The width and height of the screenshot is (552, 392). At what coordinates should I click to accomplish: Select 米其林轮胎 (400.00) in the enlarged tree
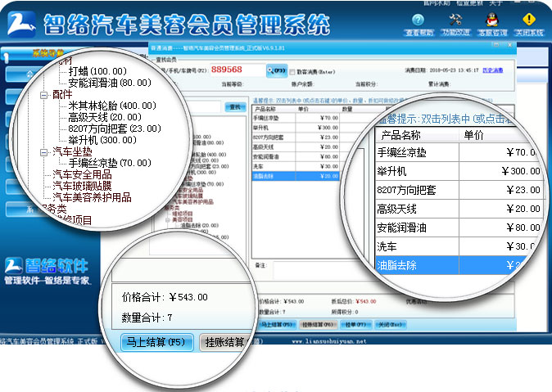(x=112, y=106)
